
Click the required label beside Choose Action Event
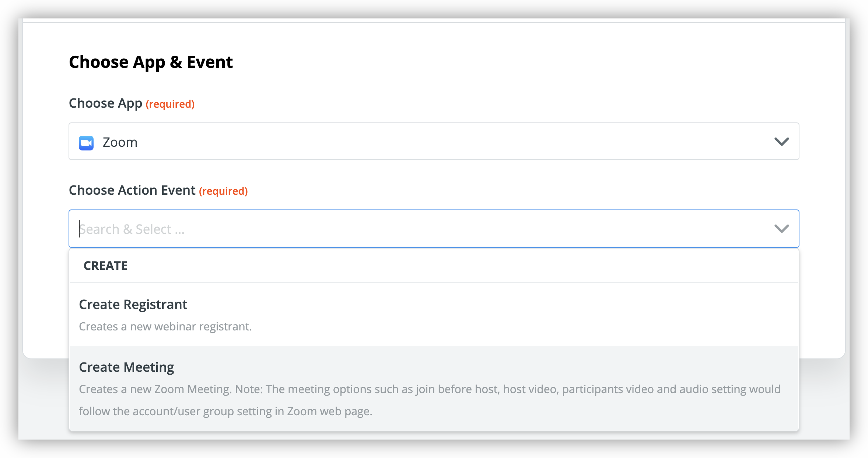click(x=223, y=191)
